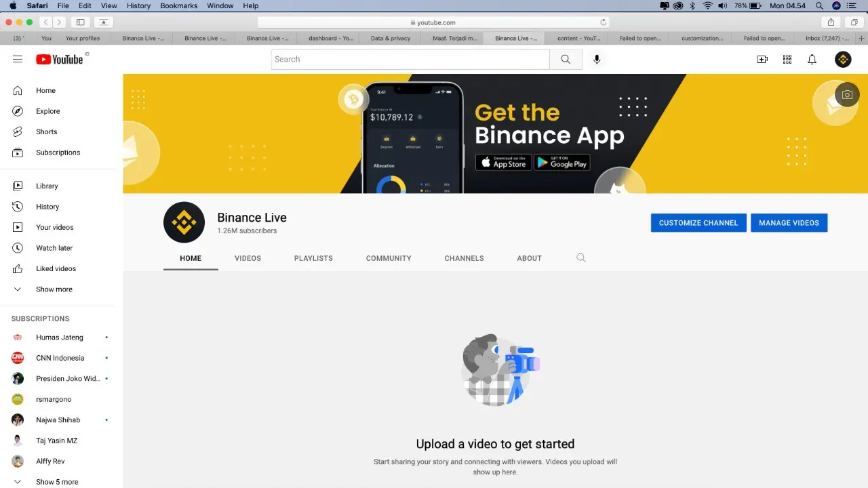Open the File menu

[x=63, y=5]
